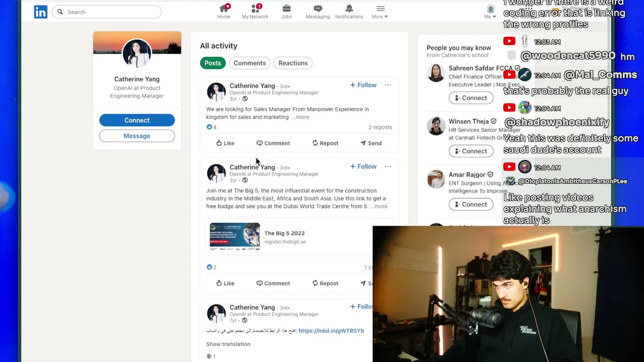The width and height of the screenshot is (644, 362).
Task: Comment on The Big 5 post
Action: [x=273, y=284]
